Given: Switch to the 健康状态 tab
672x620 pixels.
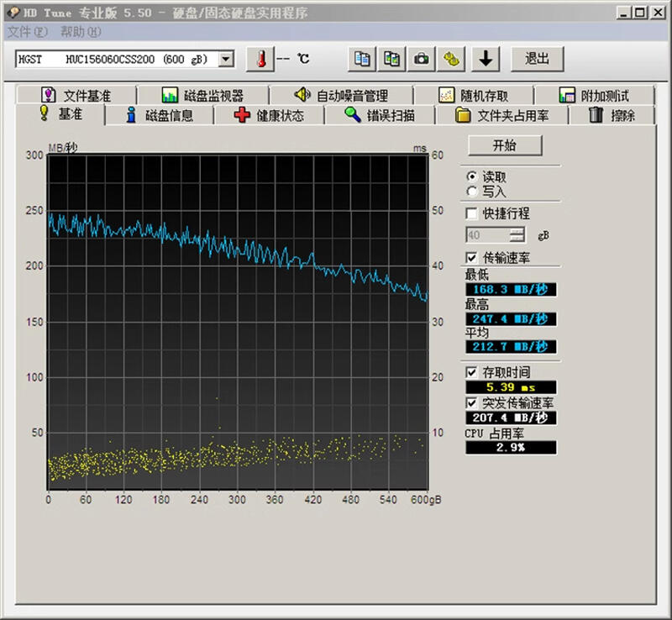Looking at the screenshot, I should [269, 115].
